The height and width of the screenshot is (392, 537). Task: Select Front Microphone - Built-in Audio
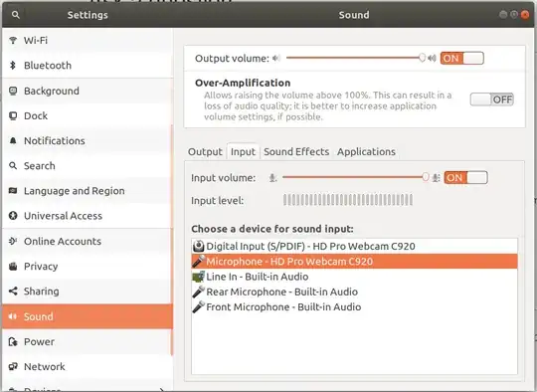(354, 307)
